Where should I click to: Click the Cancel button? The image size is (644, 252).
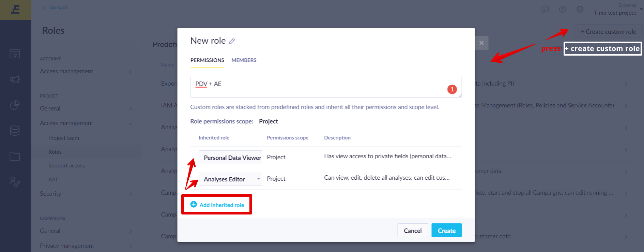click(413, 231)
